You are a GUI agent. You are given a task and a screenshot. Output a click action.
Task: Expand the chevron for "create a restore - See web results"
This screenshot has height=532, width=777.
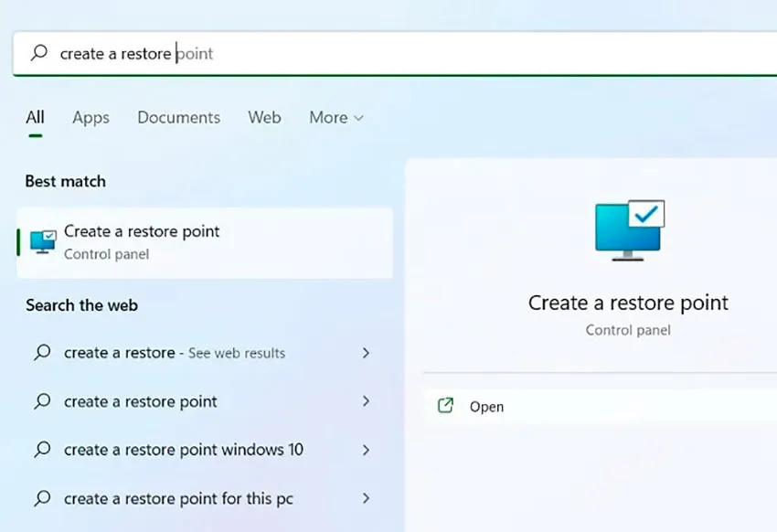[x=367, y=353]
